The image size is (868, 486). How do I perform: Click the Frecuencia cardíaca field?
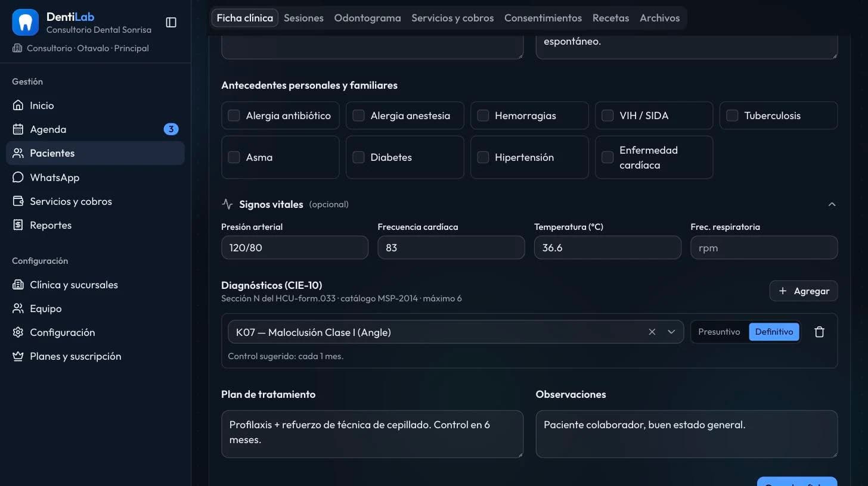click(451, 247)
